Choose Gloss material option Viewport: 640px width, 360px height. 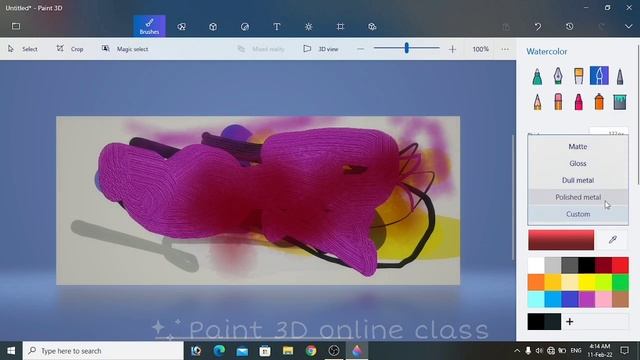578,163
